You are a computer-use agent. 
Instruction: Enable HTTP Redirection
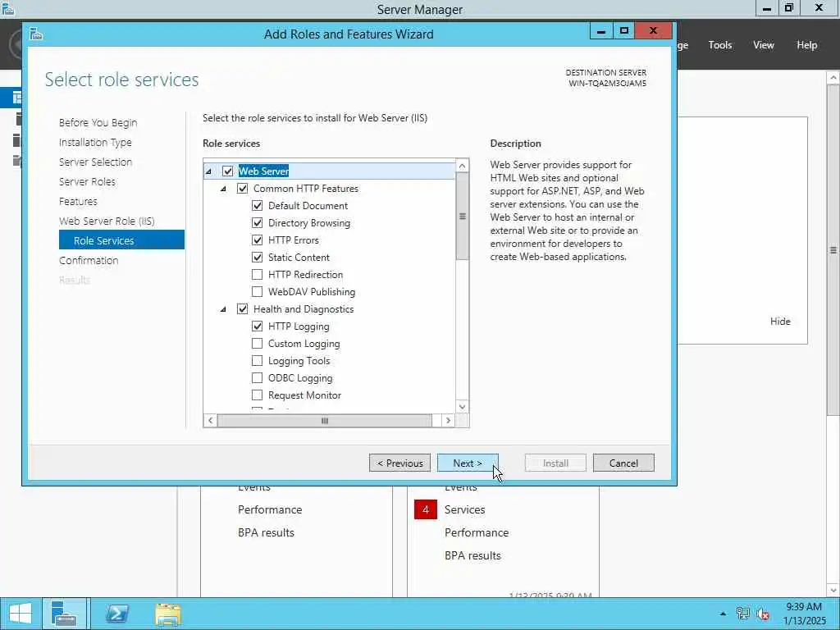[x=257, y=274]
